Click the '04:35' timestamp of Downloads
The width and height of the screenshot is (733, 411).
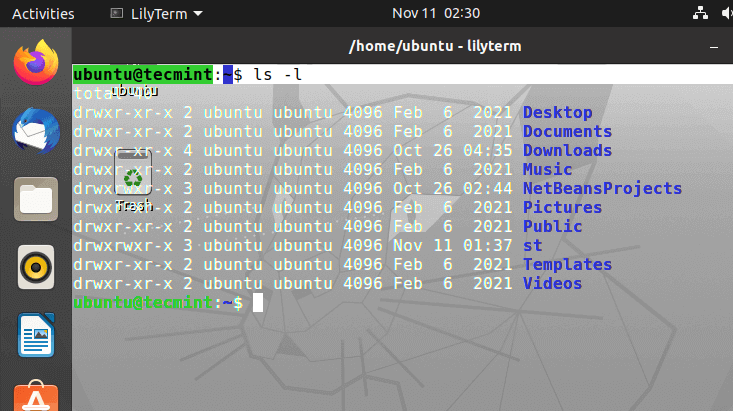[x=488, y=150]
